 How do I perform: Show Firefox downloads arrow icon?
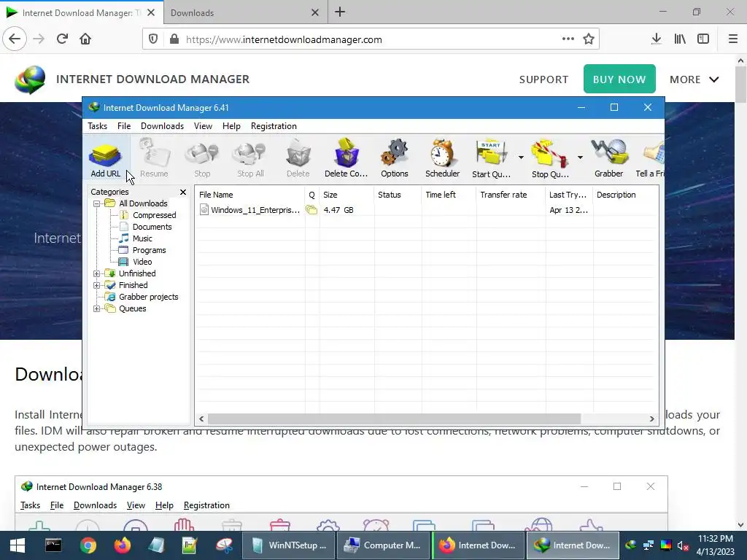coord(656,39)
